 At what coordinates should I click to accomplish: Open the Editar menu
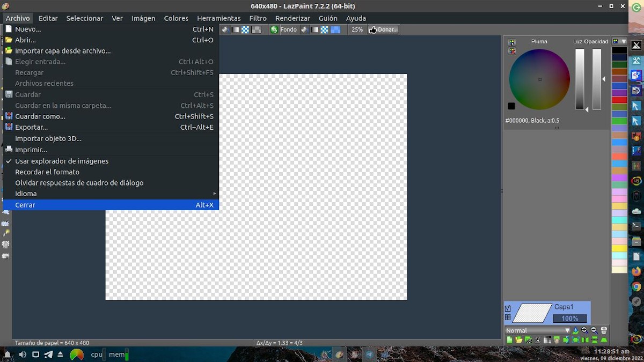click(x=48, y=18)
